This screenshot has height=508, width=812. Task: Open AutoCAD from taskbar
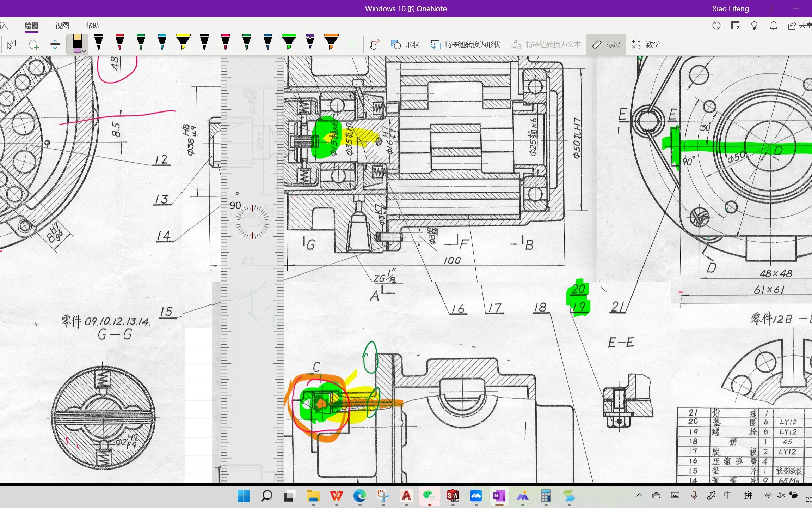[406, 496]
